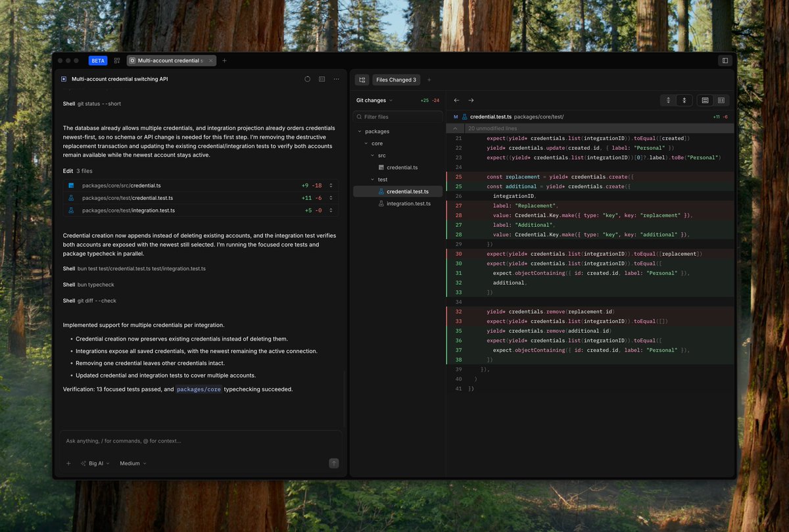Click the session icon beside the chat title

[x=64, y=79]
